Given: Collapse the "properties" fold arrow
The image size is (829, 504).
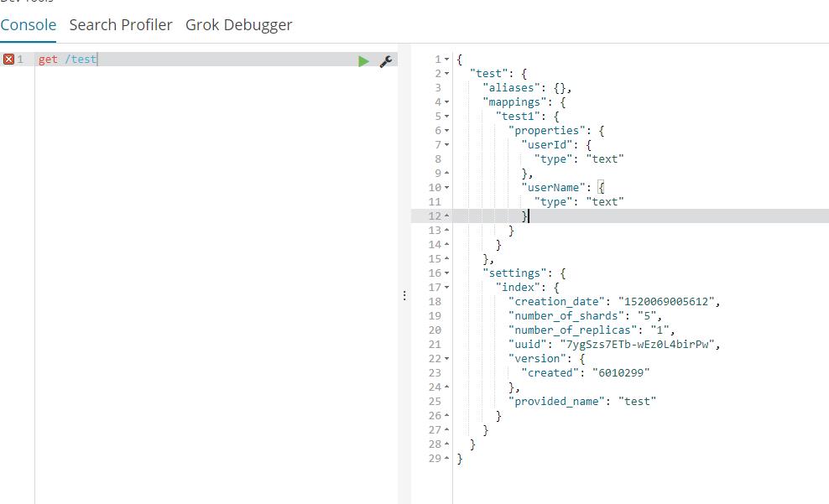Looking at the screenshot, I should 446,131.
